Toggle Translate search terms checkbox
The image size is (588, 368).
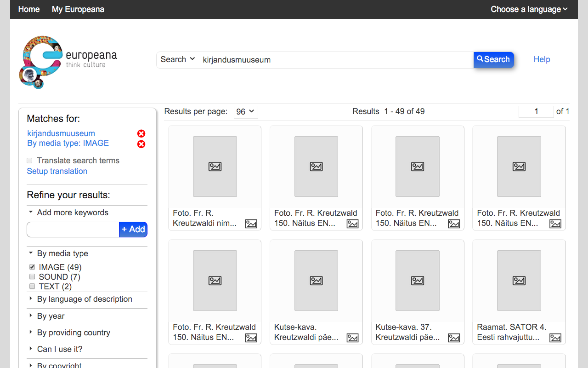[x=29, y=161]
